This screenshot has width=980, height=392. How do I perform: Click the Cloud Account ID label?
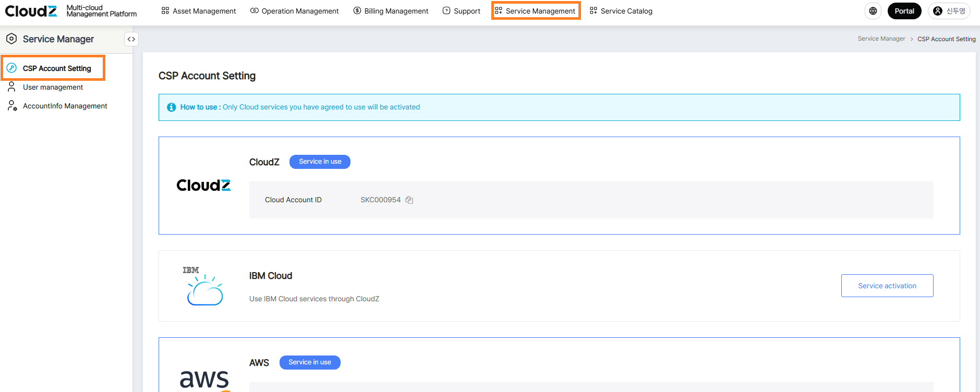pyautogui.click(x=293, y=200)
